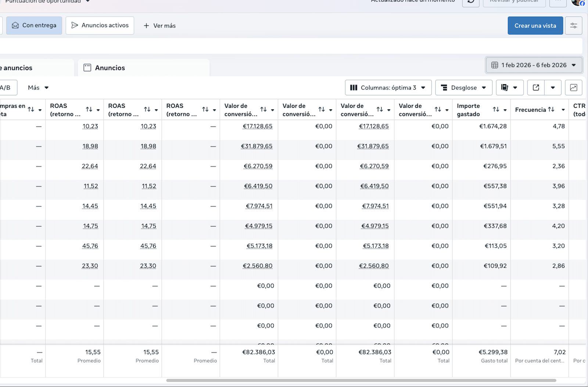Click Importe gastado value €557,38
Image resolution: width=588 pixels, height=387 pixels.
495,186
